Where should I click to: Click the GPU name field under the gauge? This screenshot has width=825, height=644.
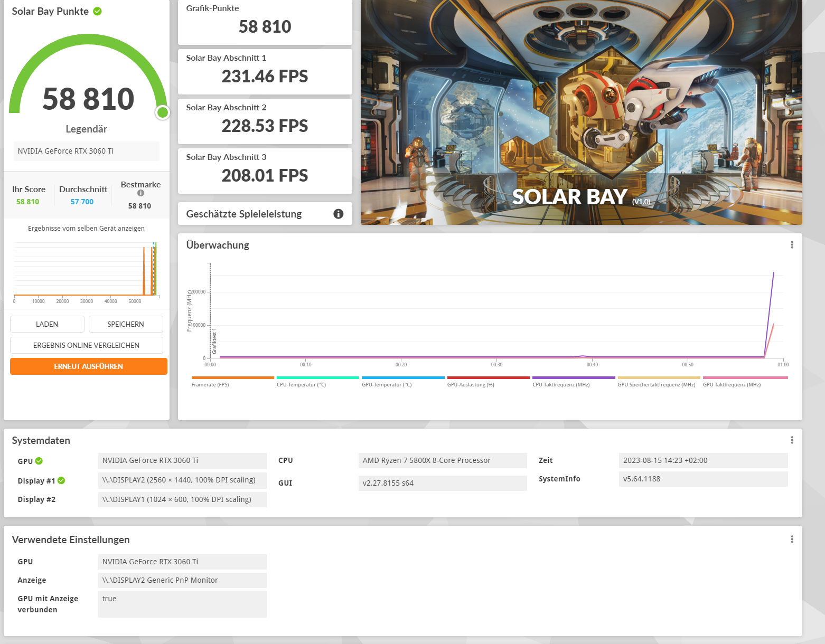click(x=87, y=151)
